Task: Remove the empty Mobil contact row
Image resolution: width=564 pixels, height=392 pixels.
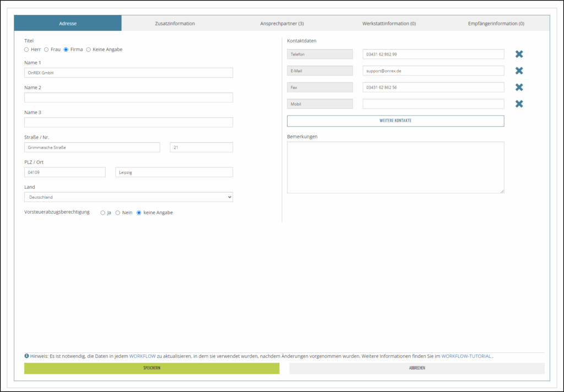Action: click(x=519, y=104)
